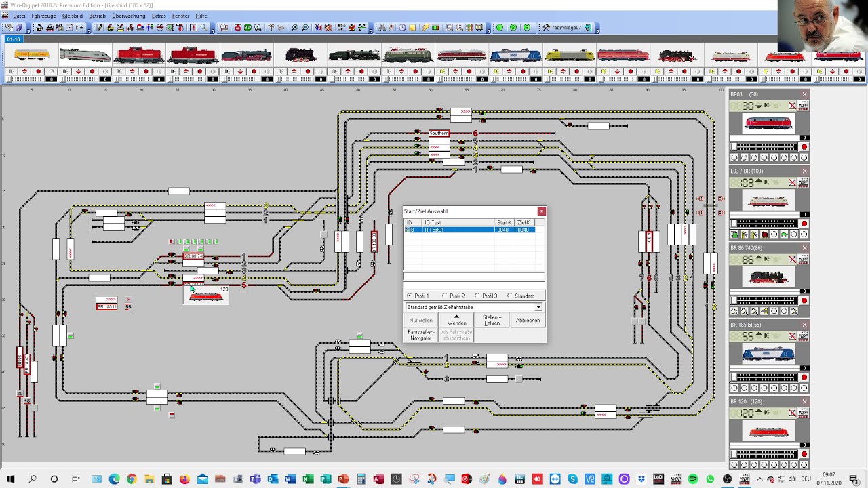
Task: Open the Überwachung menu
Action: [x=129, y=16]
